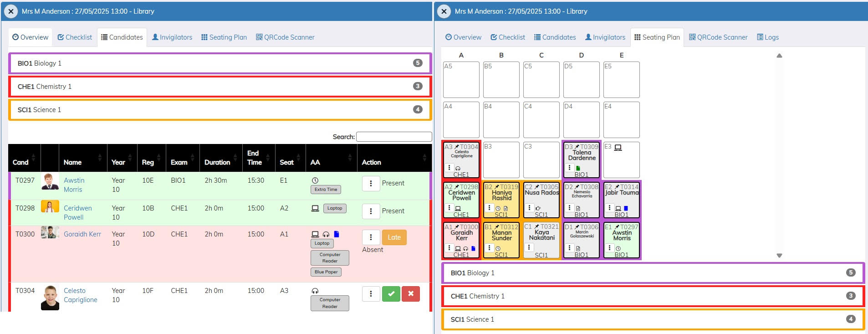
Task: Click the extra time clock icon for Awstin Morris
Action: (x=315, y=180)
